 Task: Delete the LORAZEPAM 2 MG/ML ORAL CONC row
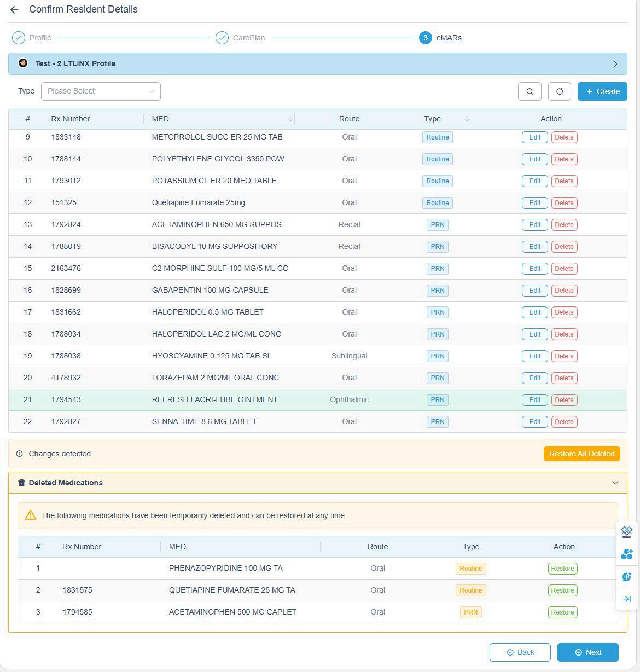[564, 378]
